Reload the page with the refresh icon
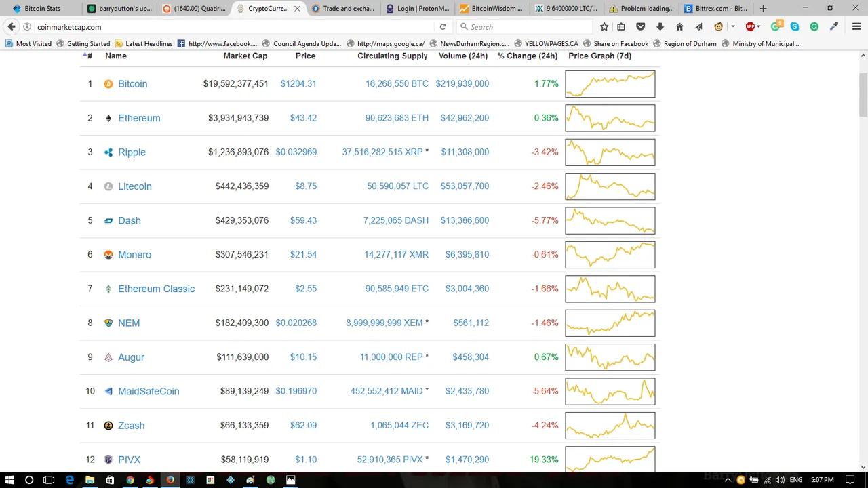Image resolution: width=868 pixels, height=488 pixels. 443,27
